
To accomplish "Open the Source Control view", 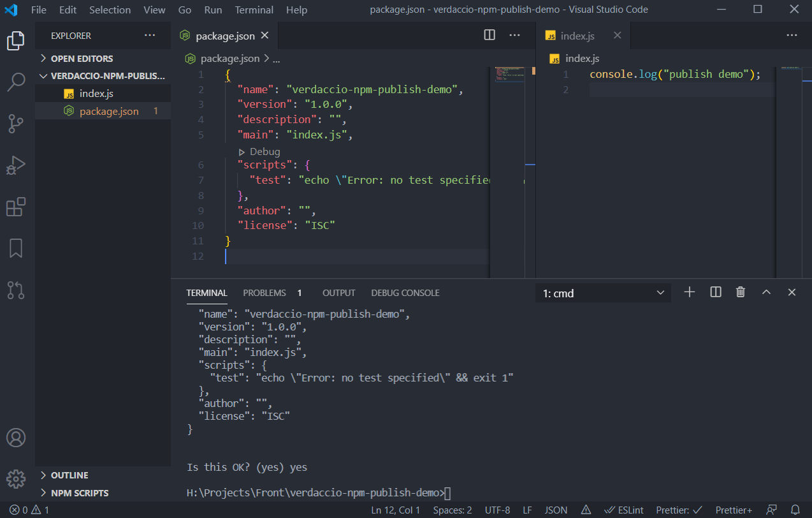I will [x=16, y=123].
